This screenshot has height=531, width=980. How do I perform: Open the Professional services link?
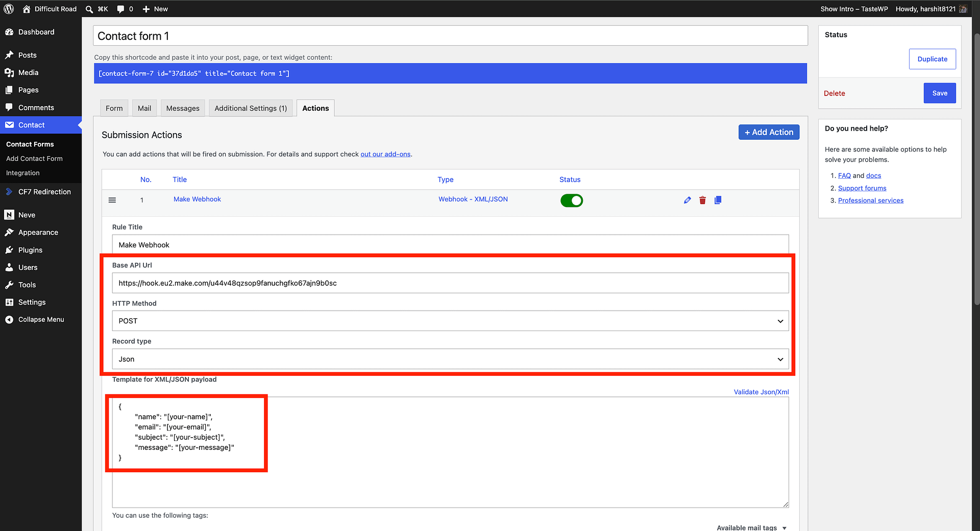tap(871, 200)
